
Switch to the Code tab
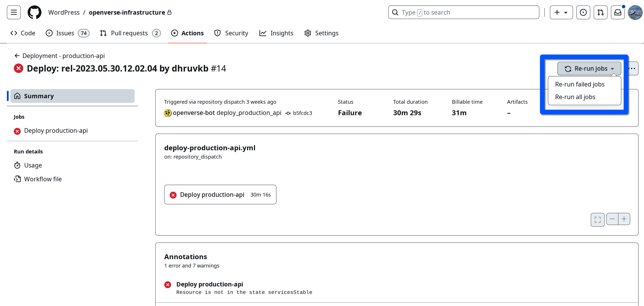[x=23, y=33]
